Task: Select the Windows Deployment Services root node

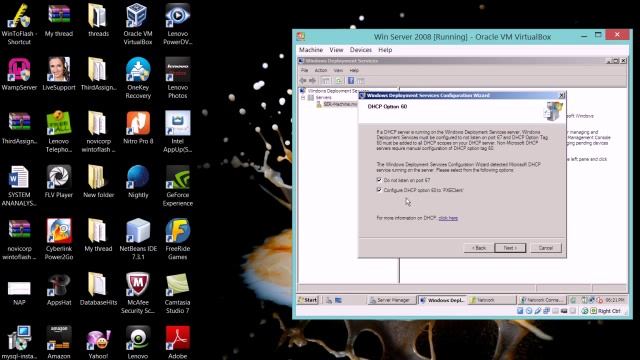Action: 335,91
